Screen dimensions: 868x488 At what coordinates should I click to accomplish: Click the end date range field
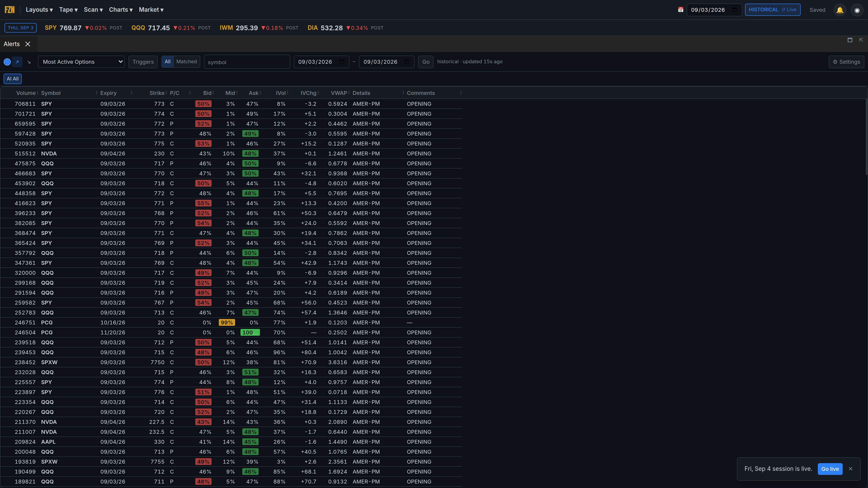pyautogui.click(x=387, y=62)
